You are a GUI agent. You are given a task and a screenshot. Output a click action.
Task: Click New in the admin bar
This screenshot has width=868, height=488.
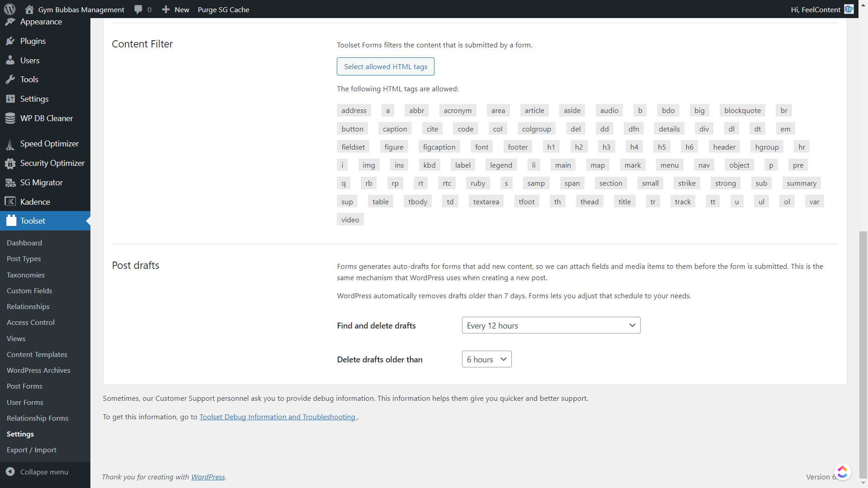tap(182, 9)
